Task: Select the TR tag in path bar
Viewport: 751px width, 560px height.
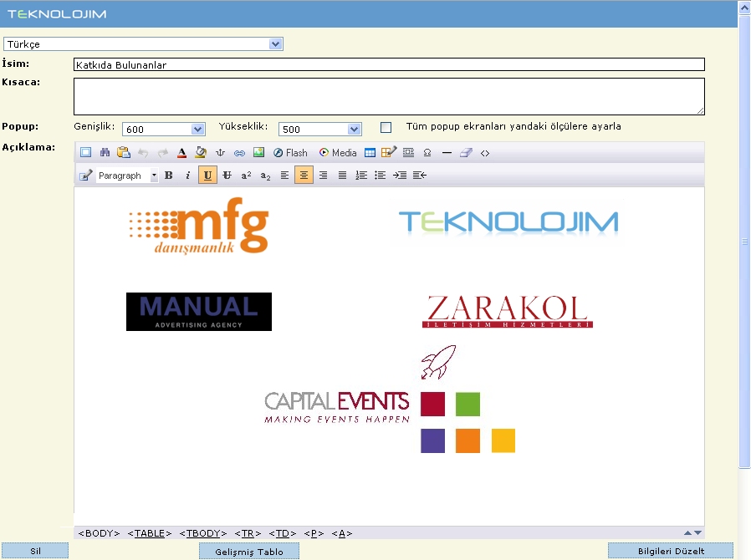Action: pos(248,533)
